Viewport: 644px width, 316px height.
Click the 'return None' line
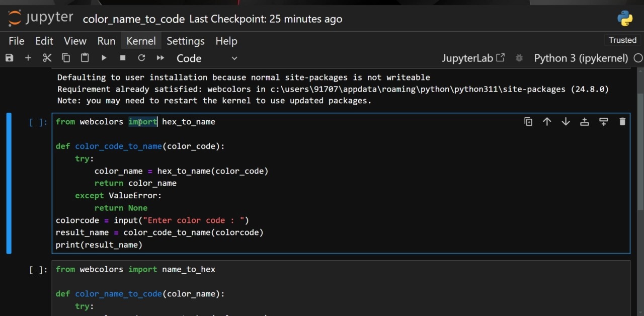pyautogui.click(x=121, y=208)
